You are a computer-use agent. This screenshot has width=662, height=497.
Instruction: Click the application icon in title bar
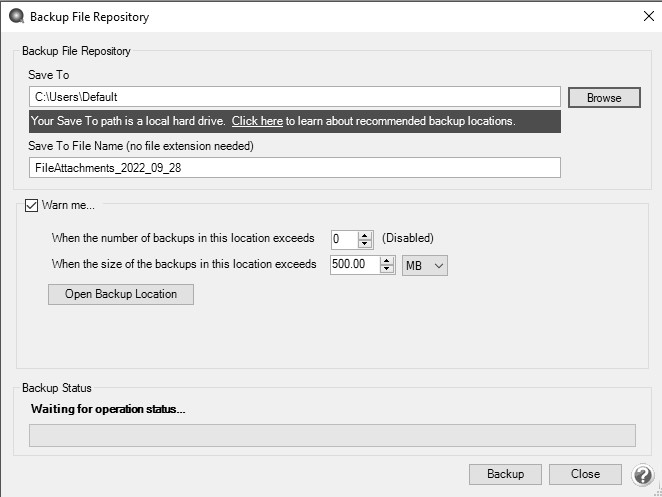click(x=14, y=16)
